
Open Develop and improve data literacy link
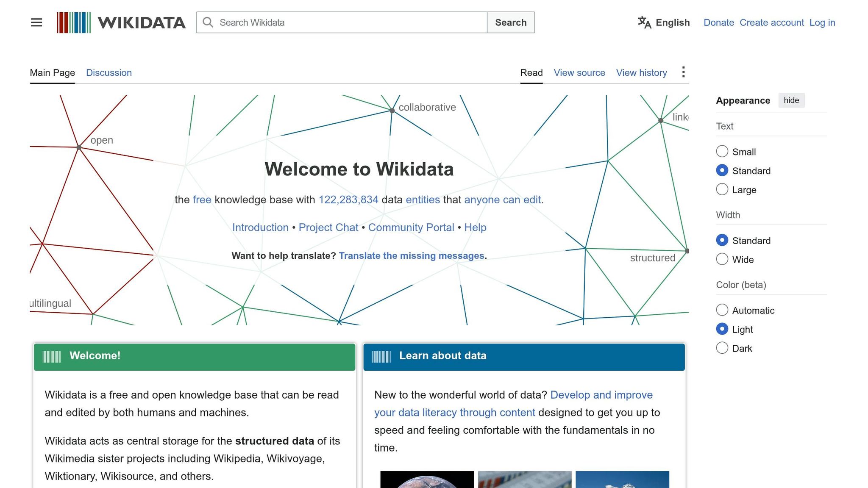pyautogui.click(x=513, y=404)
